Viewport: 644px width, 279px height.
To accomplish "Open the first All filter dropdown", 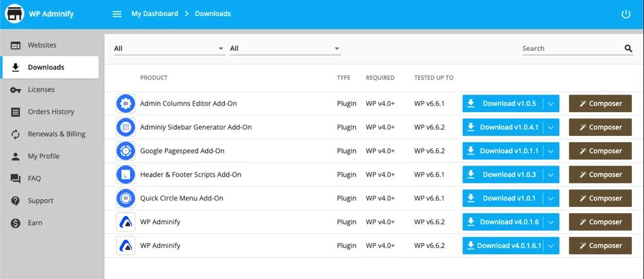I will (x=169, y=48).
